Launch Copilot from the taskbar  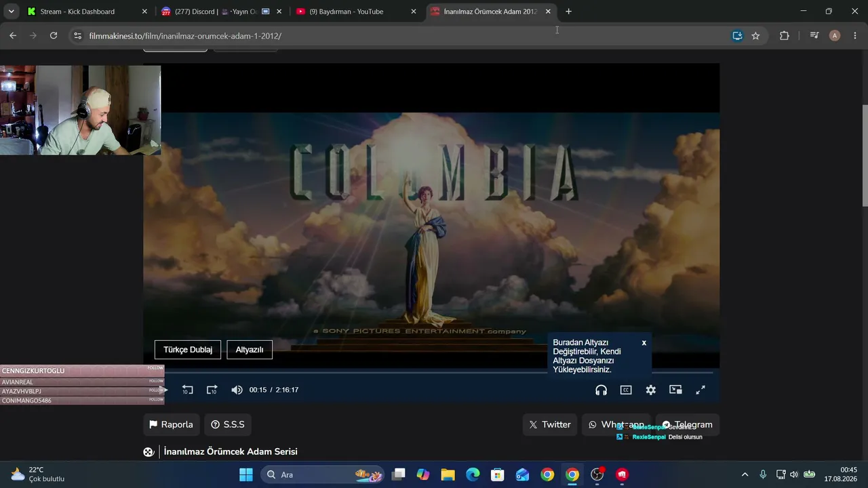[423, 474]
